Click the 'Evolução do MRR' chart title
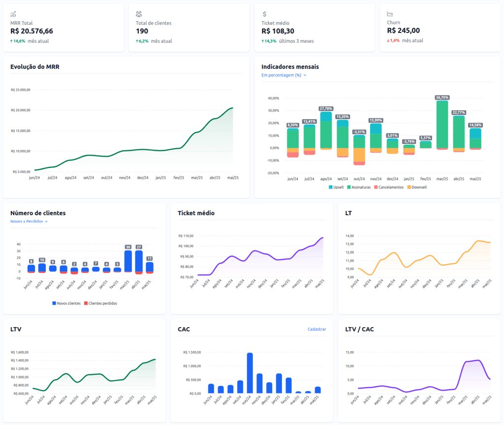Viewport: 504px width, 425px height. tap(35, 67)
